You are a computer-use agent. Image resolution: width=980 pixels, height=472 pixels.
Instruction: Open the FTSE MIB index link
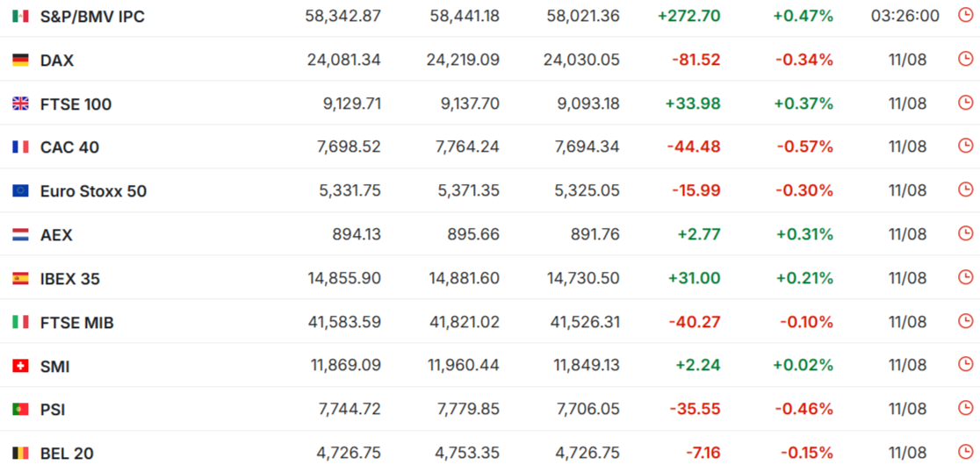point(77,323)
